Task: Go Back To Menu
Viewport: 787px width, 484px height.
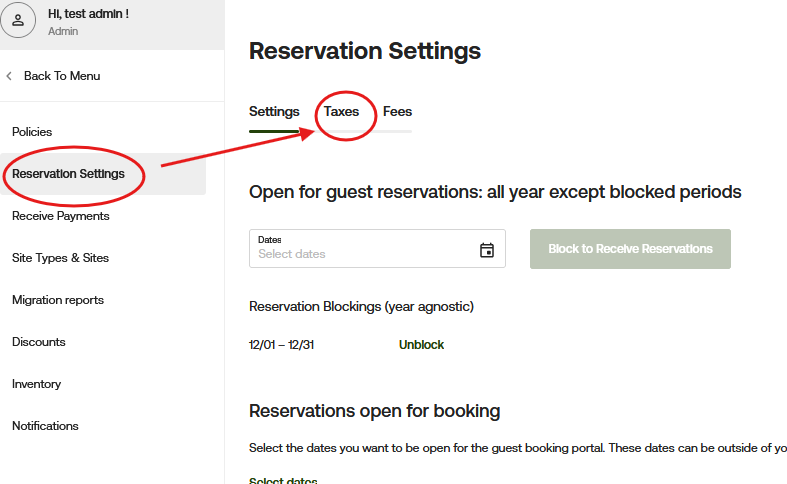Action: 62,76
